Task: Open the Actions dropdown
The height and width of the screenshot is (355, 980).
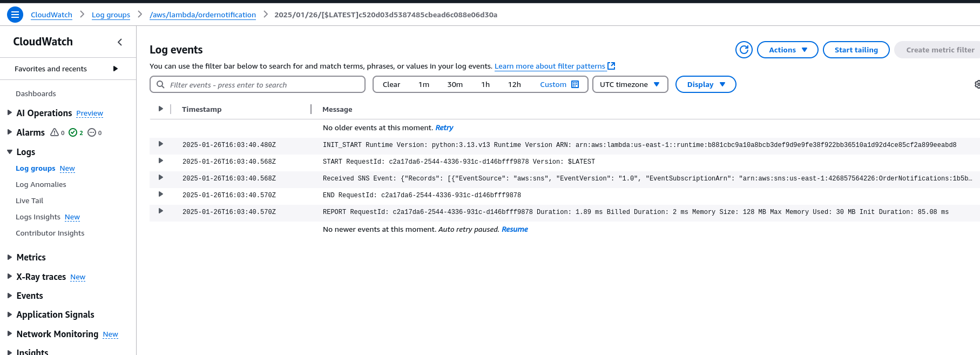Action: coord(787,50)
